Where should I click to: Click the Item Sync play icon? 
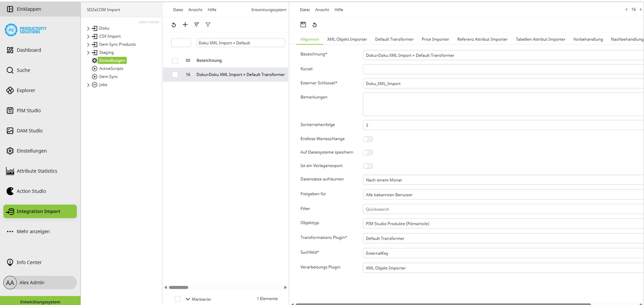(x=95, y=77)
